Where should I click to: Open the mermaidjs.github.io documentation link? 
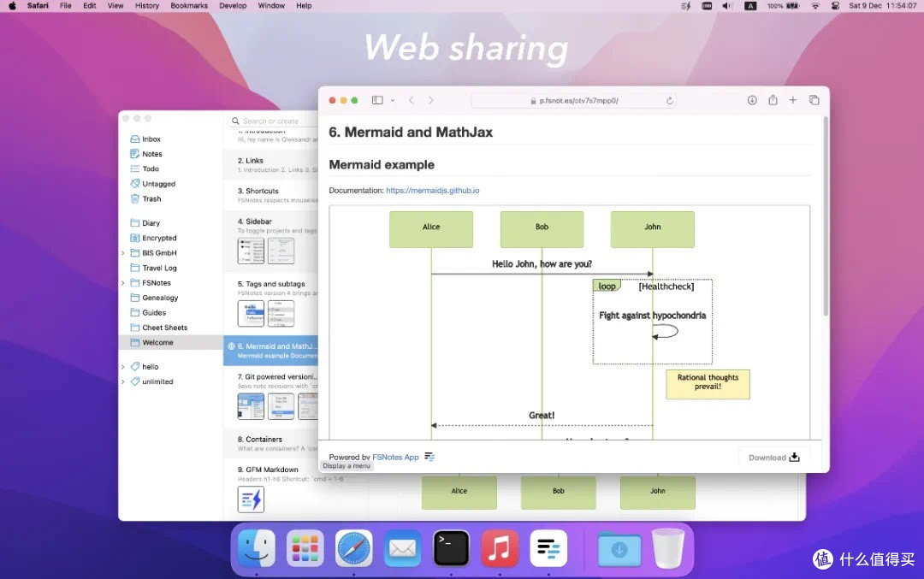[433, 190]
